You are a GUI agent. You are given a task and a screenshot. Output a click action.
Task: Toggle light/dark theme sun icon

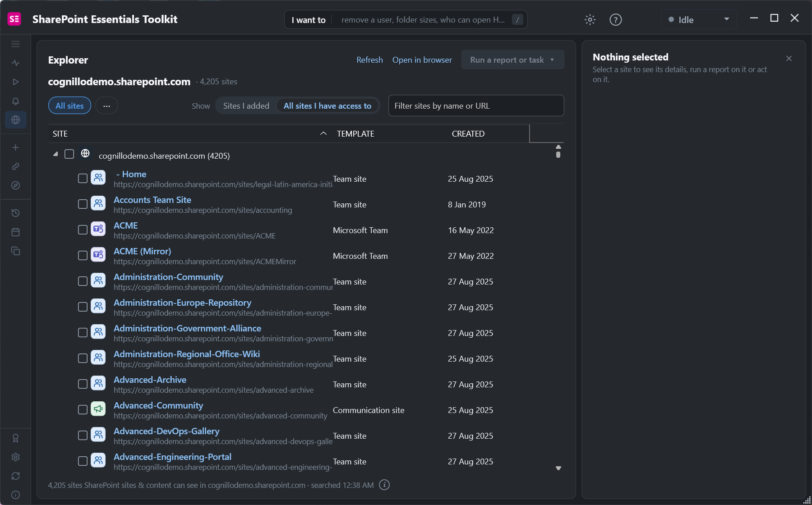coord(590,20)
